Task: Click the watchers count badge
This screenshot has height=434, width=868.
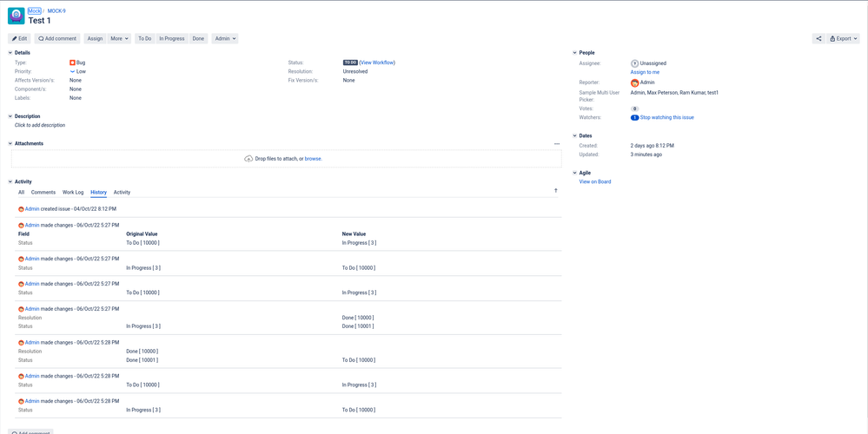Action: pos(634,118)
